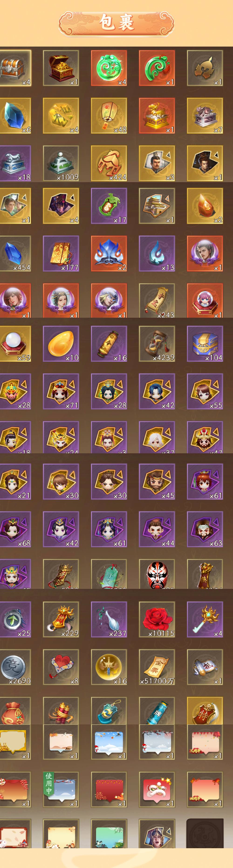Click the green jade ring x4

coord(109,68)
